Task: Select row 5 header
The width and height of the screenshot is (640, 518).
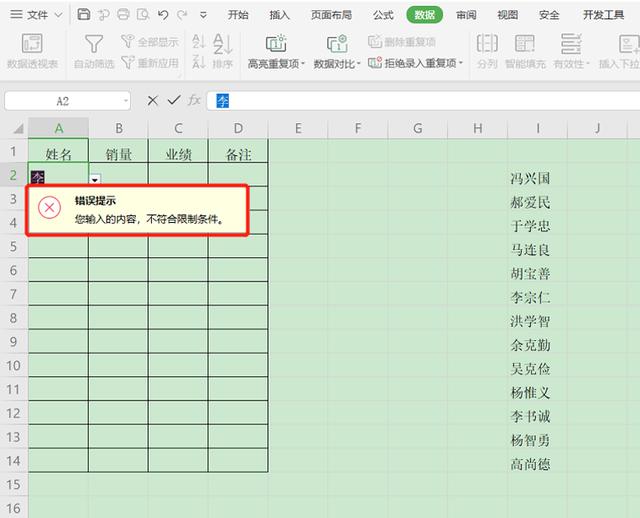Action: click(x=13, y=246)
